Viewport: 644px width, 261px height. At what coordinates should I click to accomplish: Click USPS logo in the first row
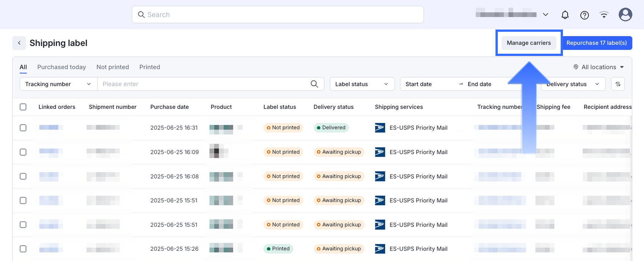coord(380,128)
